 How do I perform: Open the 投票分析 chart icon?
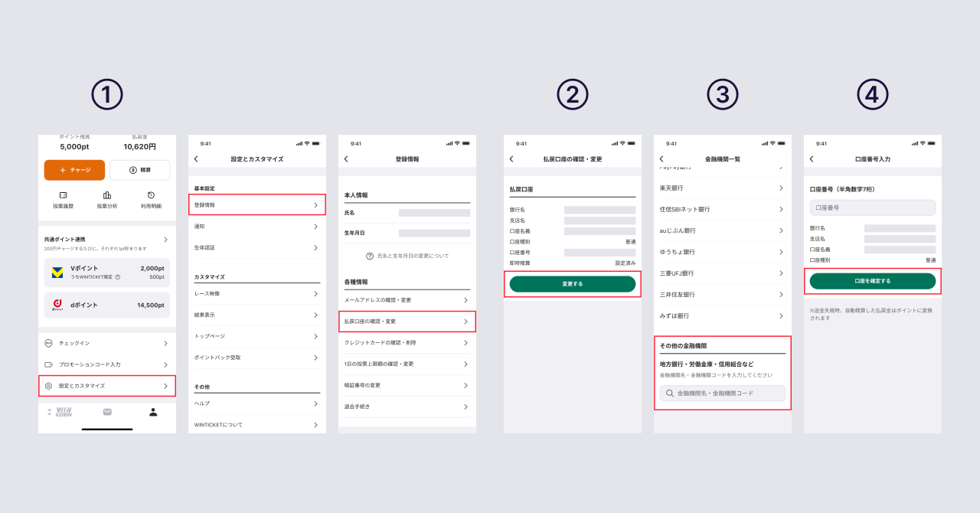(107, 195)
